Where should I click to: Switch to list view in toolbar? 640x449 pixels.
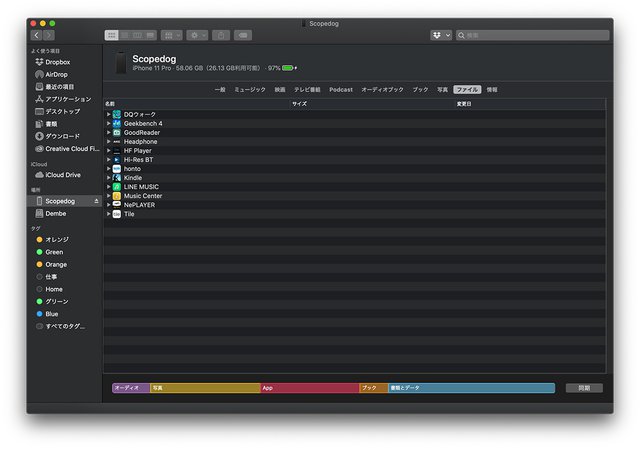pos(124,36)
